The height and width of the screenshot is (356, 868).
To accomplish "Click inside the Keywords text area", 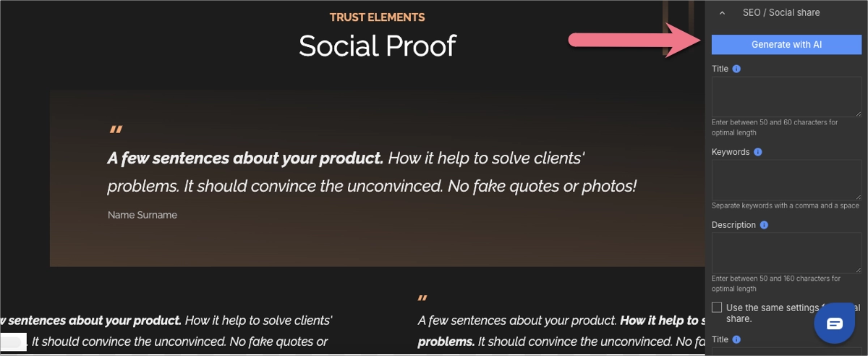I will 786,179.
